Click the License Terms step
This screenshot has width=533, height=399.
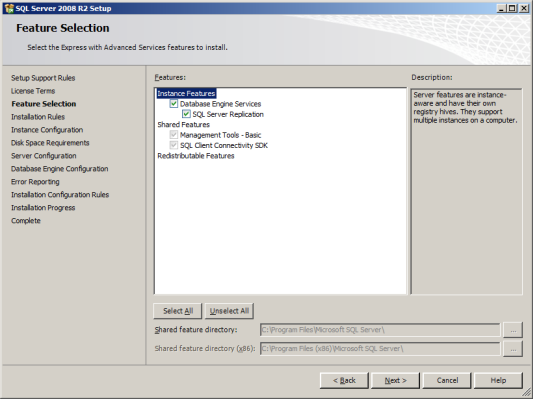click(x=33, y=91)
